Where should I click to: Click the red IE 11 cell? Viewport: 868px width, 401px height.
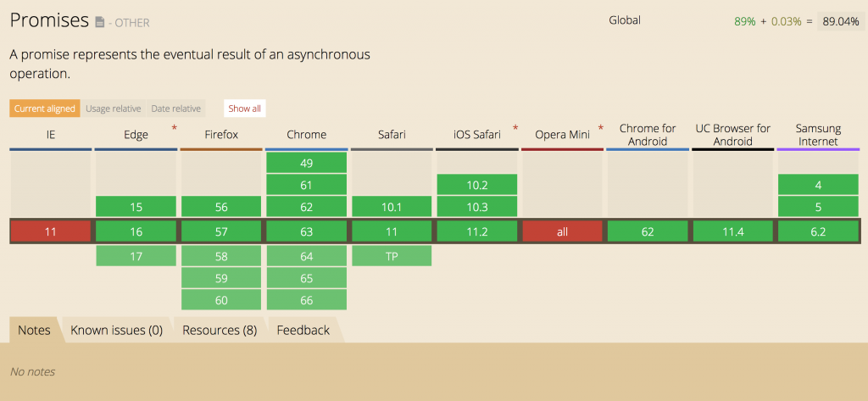[50, 231]
